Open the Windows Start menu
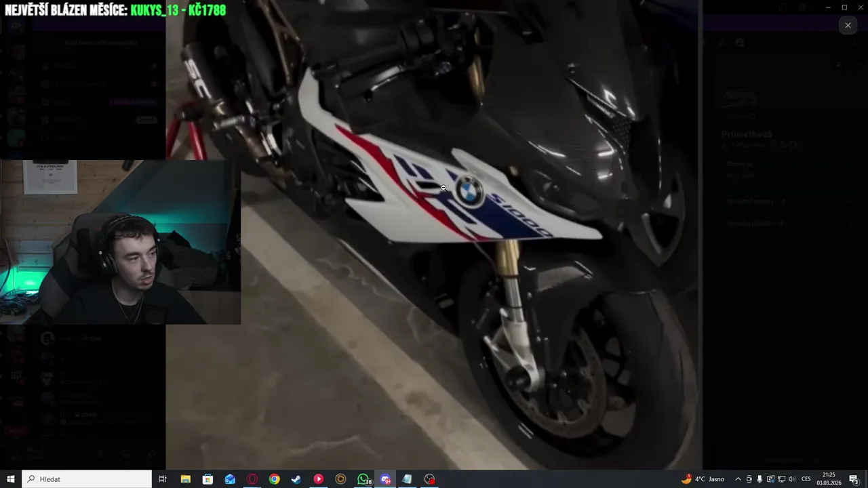 pos(11,479)
